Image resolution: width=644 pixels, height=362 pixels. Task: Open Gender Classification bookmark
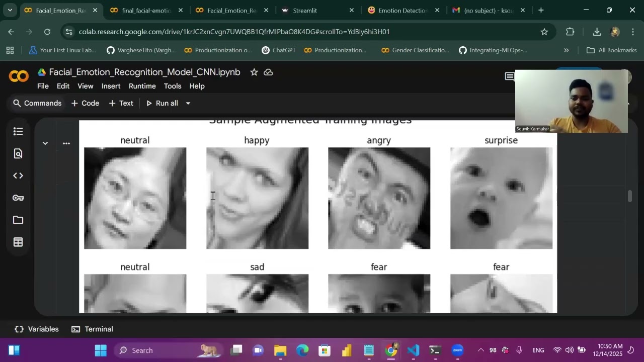pyautogui.click(x=416, y=50)
